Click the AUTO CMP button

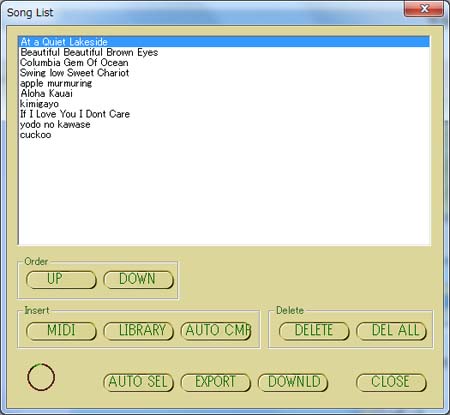(216, 331)
